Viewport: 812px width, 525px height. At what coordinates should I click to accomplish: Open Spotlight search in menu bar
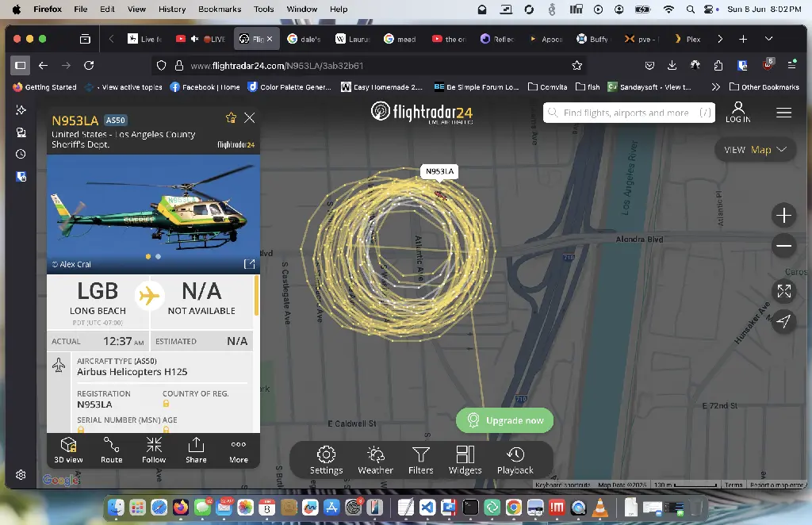coord(691,10)
